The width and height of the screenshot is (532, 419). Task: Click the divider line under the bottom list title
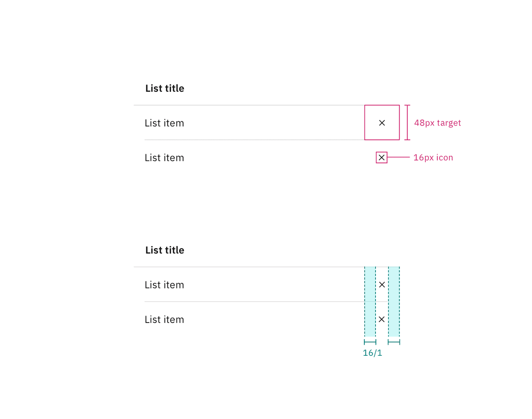click(x=249, y=267)
